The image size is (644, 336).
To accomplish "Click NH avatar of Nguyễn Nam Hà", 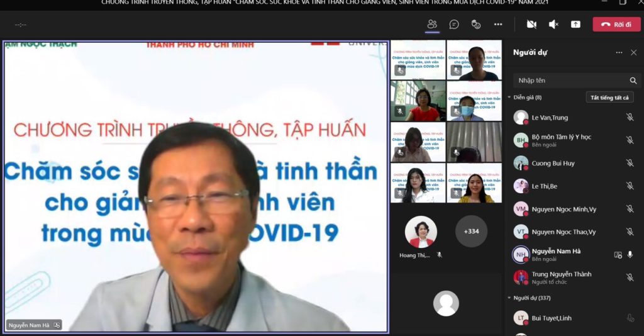I will point(521,254).
